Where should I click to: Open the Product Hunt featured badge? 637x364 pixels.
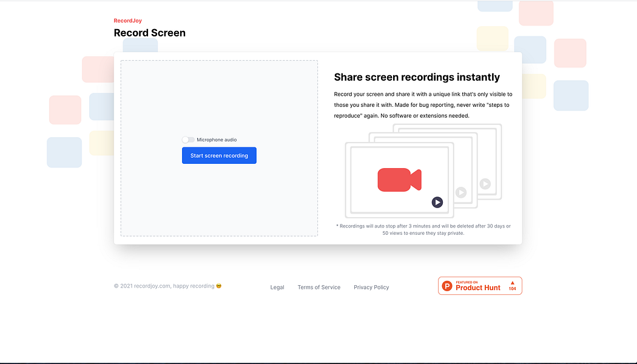(480, 286)
